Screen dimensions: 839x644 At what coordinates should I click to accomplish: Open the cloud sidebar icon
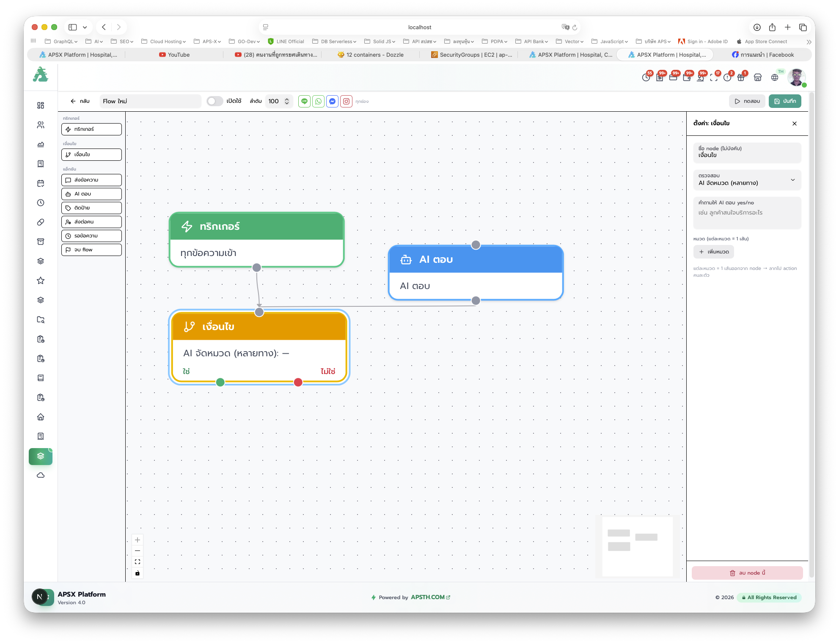pos(41,475)
